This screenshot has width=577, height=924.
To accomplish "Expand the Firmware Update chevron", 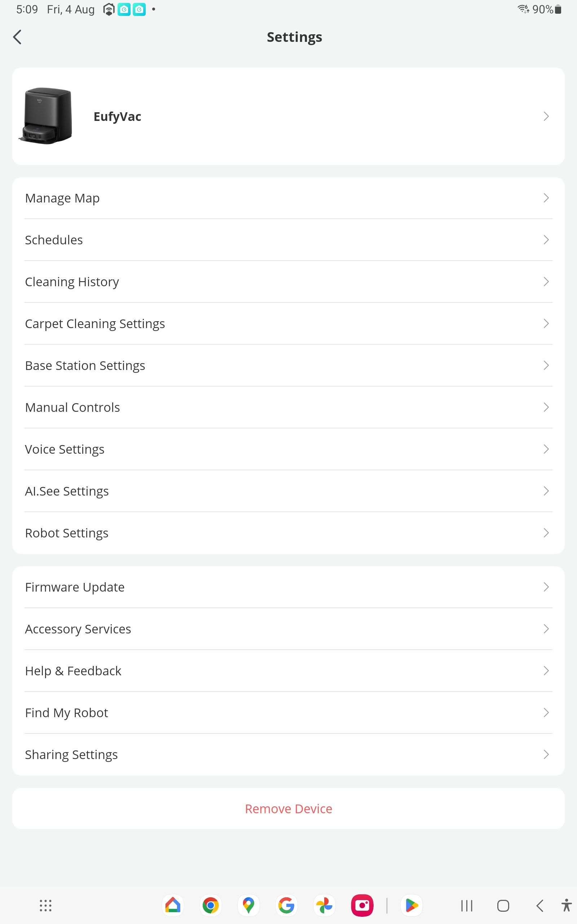I will pos(546,587).
